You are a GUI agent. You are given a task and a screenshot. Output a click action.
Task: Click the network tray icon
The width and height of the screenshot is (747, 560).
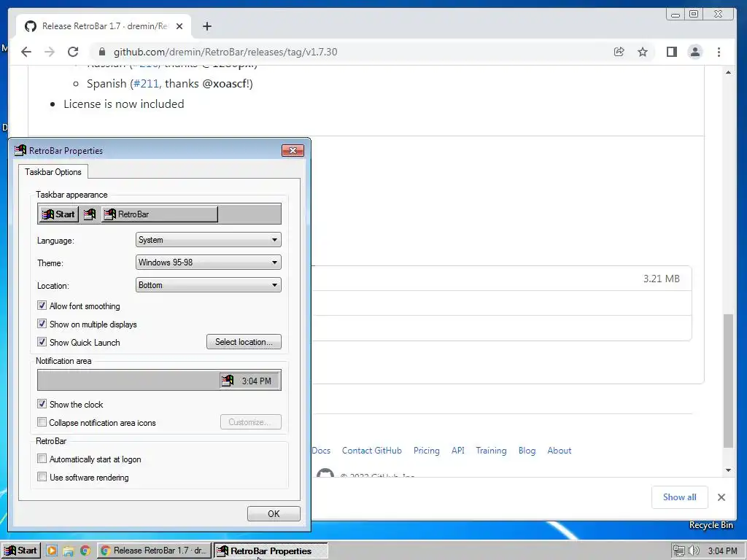point(678,551)
